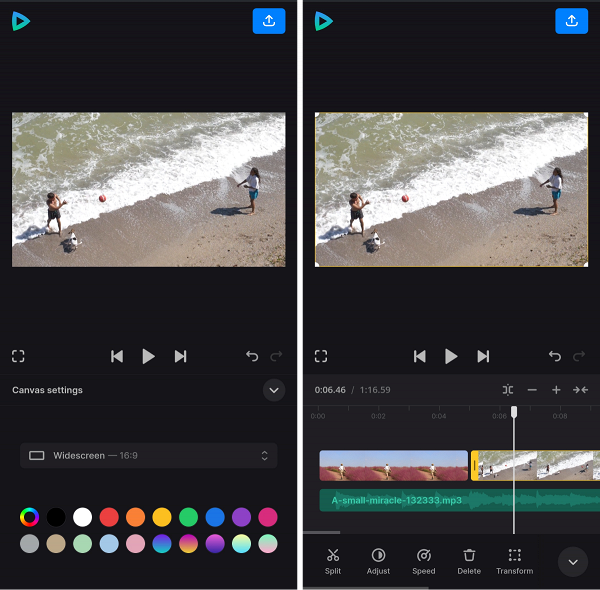The image size is (600, 590).
Task: Select the white background color
Action: [82, 517]
